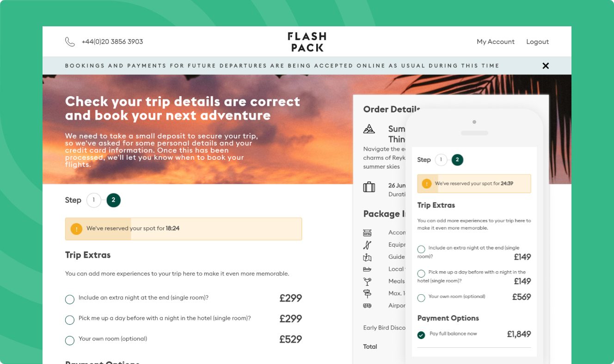Click the orange warning icon in desktop reservation notice
This screenshot has height=364, width=614.
point(76,229)
